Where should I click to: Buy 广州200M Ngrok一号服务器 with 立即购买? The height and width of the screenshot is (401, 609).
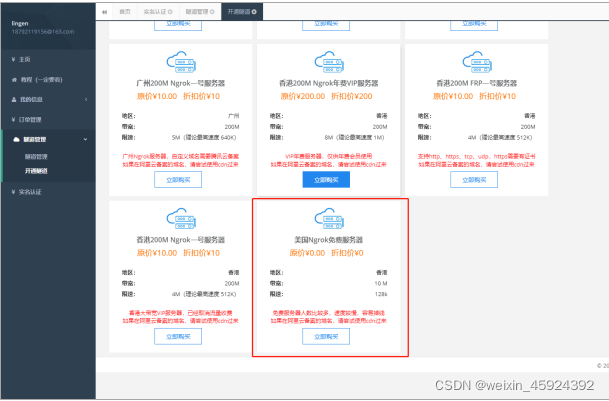tap(178, 180)
